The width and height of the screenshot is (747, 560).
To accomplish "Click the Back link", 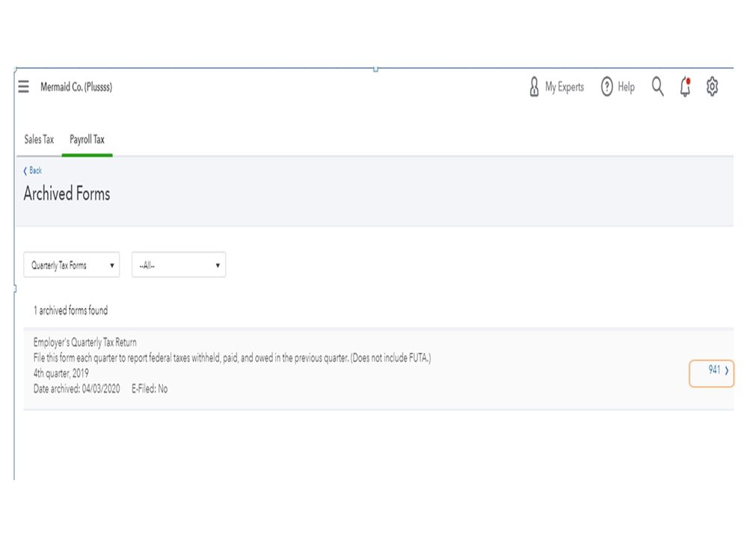I will (x=36, y=171).
